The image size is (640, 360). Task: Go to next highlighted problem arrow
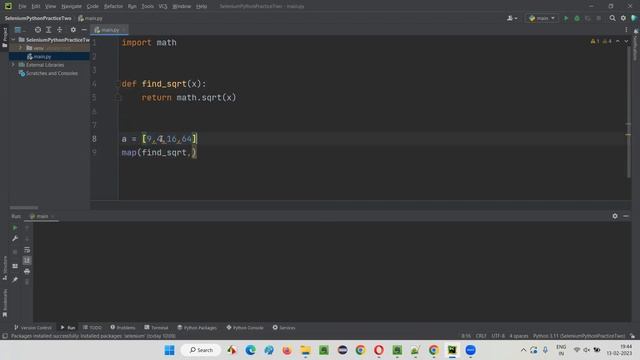[x=626, y=41]
